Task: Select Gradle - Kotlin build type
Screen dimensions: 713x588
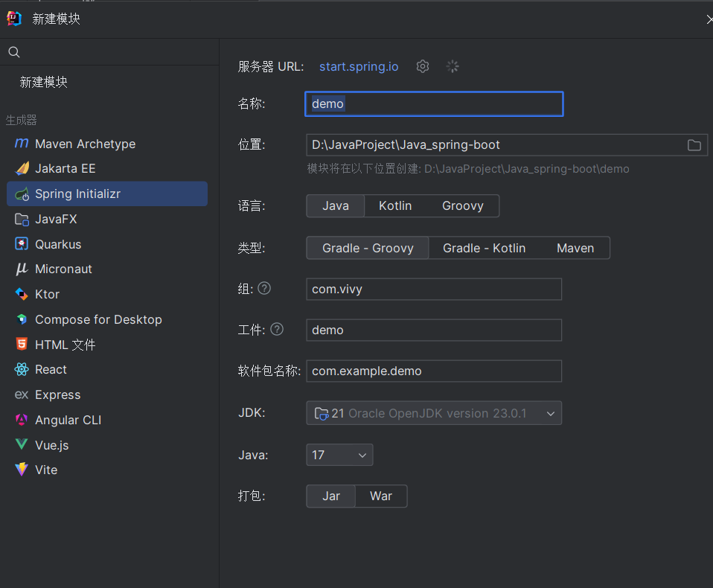Action: tap(485, 248)
